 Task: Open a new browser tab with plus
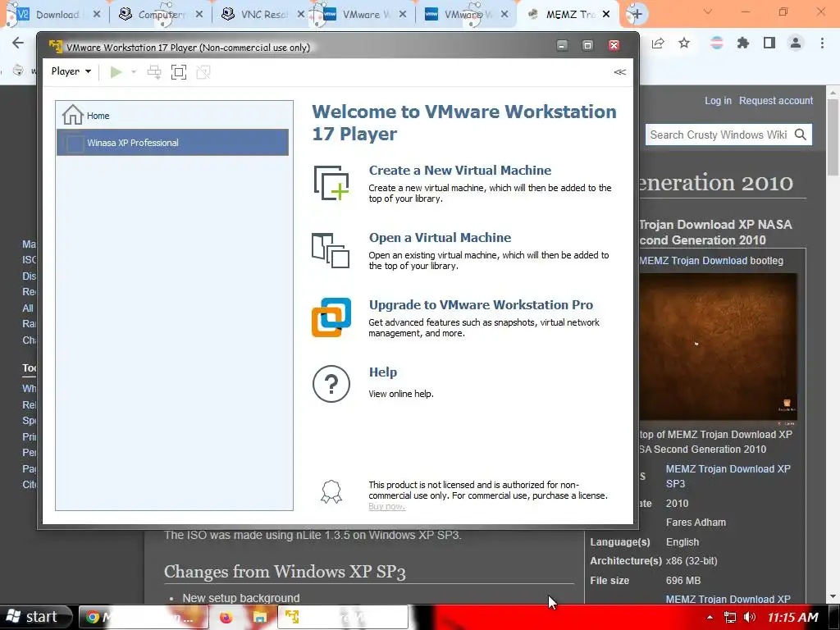[636, 15]
